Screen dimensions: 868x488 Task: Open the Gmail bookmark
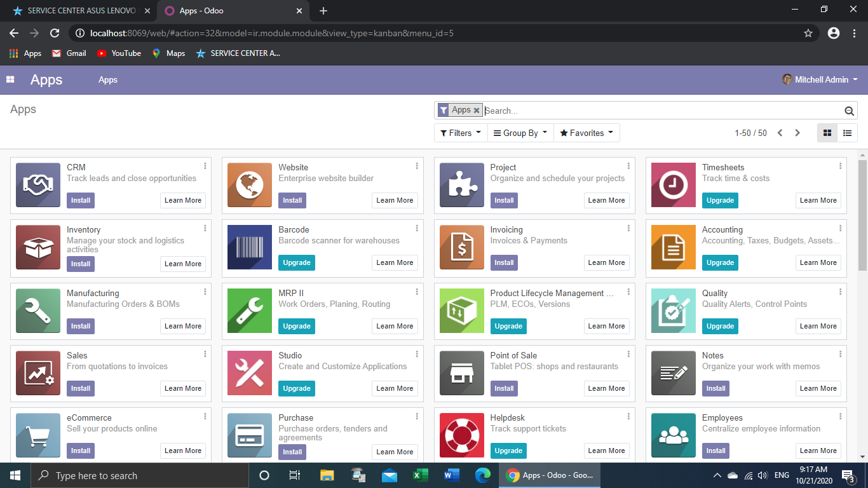(x=69, y=53)
